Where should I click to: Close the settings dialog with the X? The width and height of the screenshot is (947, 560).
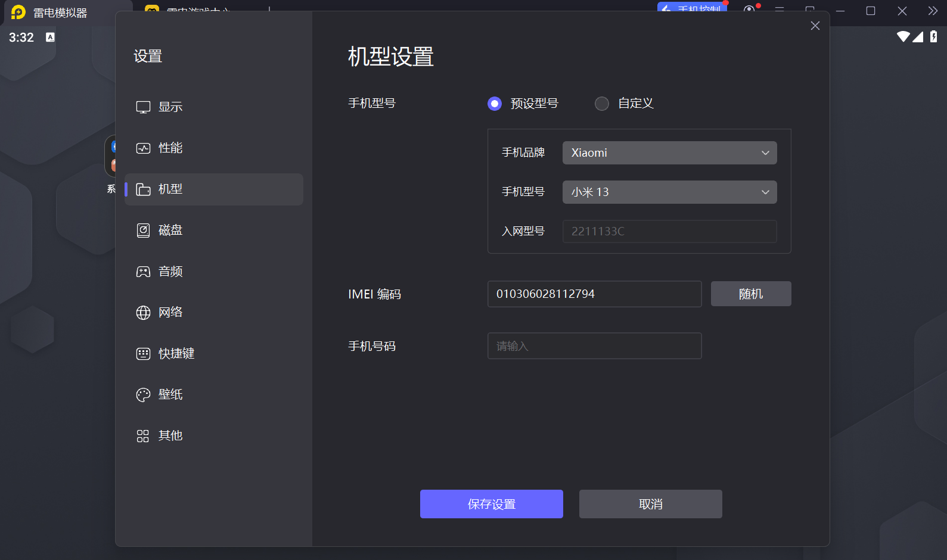tap(815, 26)
